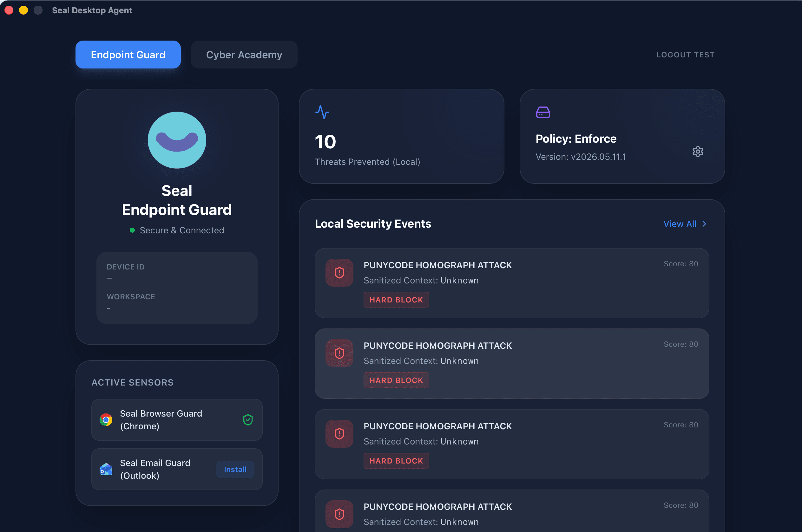Click third PUNYCODE HOMOGRAPH ATTACK title
This screenshot has height=532, width=802.
[437, 426]
